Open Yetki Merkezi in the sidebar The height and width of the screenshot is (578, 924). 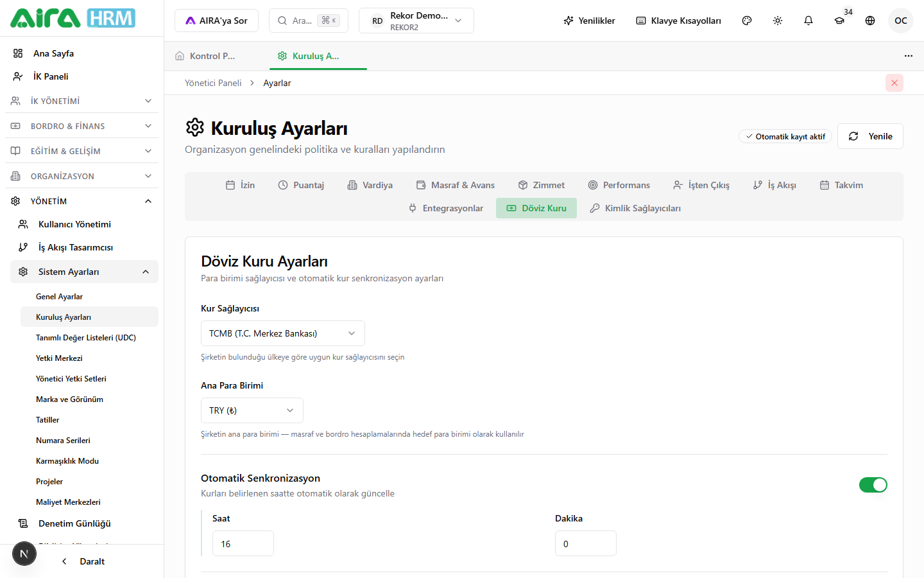click(89, 358)
